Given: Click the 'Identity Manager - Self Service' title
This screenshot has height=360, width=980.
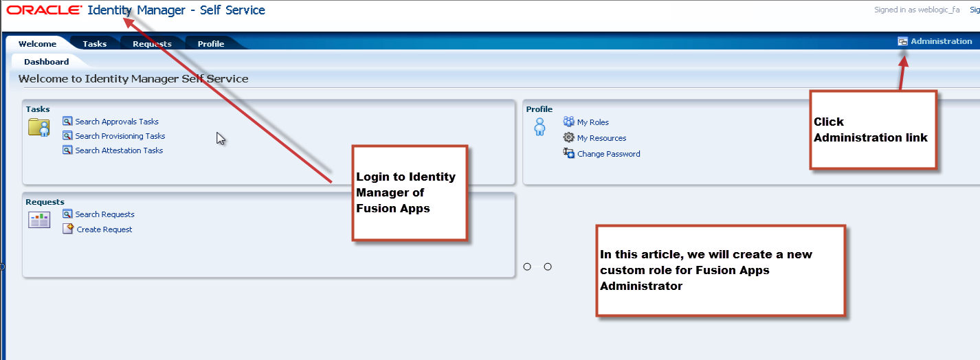Looking at the screenshot, I should (x=177, y=10).
